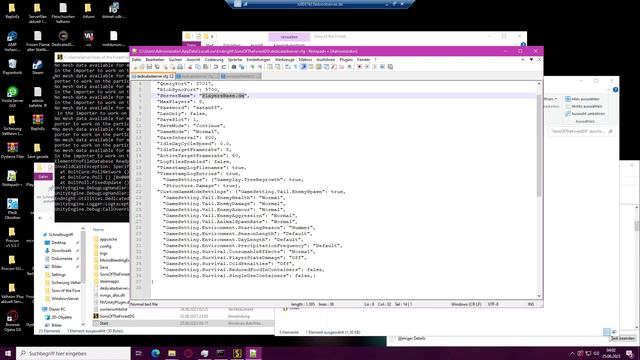This screenshot has width=640, height=360.
Task: Select the Papierkorb desktop icon
Action: click(12, 67)
